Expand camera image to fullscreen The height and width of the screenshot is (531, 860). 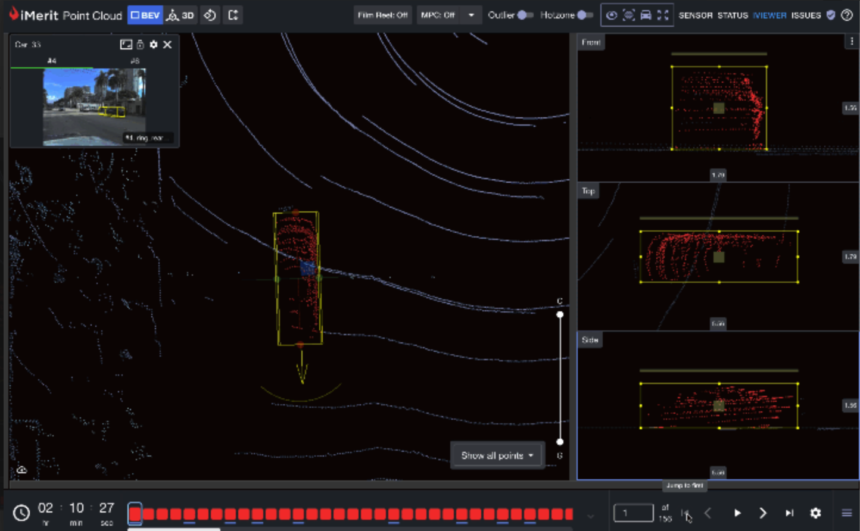click(126, 45)
